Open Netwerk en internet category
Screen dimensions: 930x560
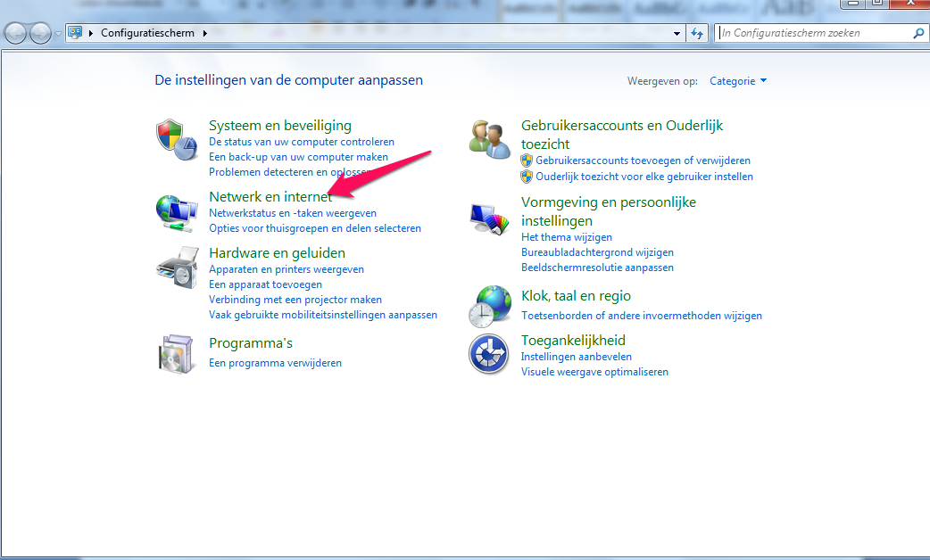tap(270, 197)
